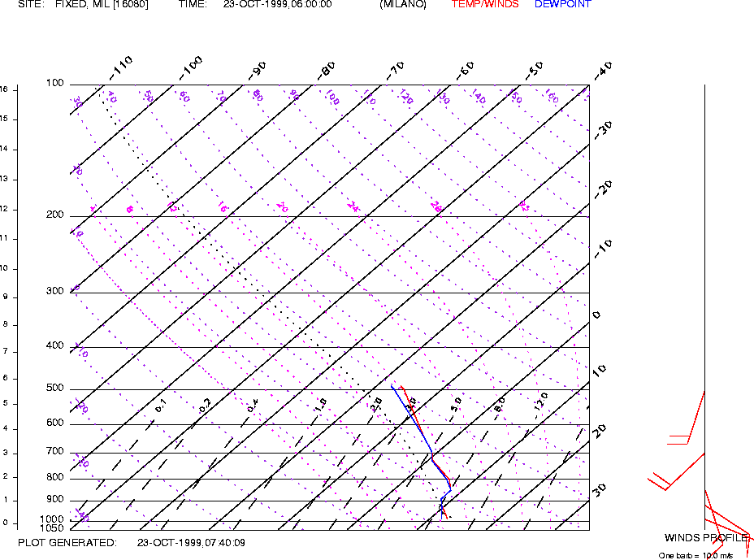Click the sounding time 23-OCT-1999,06:00:00
This screenshot has height=560, width=754.
coord(277,5)
